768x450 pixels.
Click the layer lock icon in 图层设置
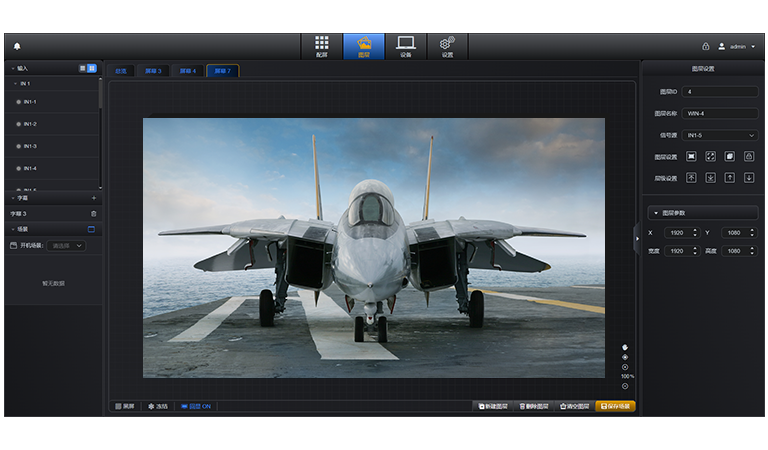tap(748, 156)
